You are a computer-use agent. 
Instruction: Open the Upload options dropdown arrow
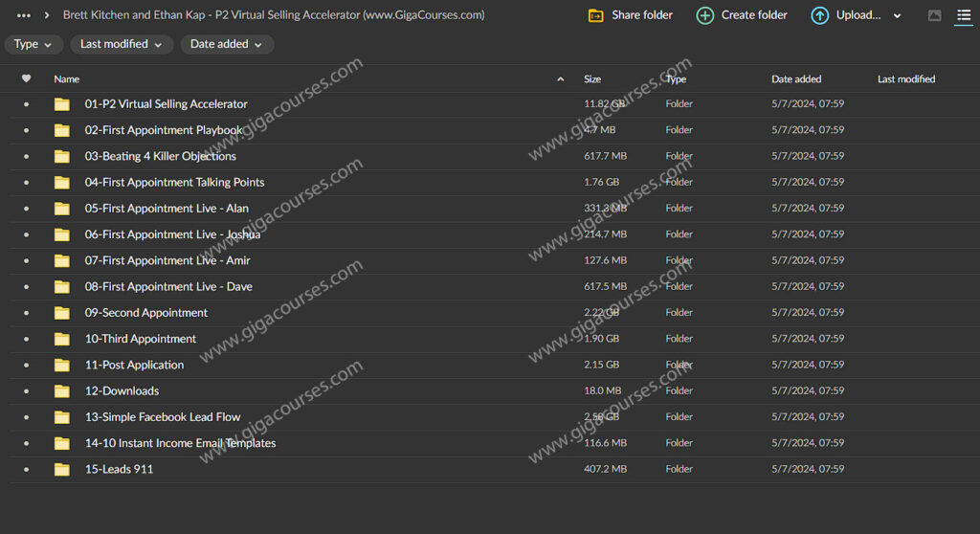pyautogui.click(x=897, y=16)
